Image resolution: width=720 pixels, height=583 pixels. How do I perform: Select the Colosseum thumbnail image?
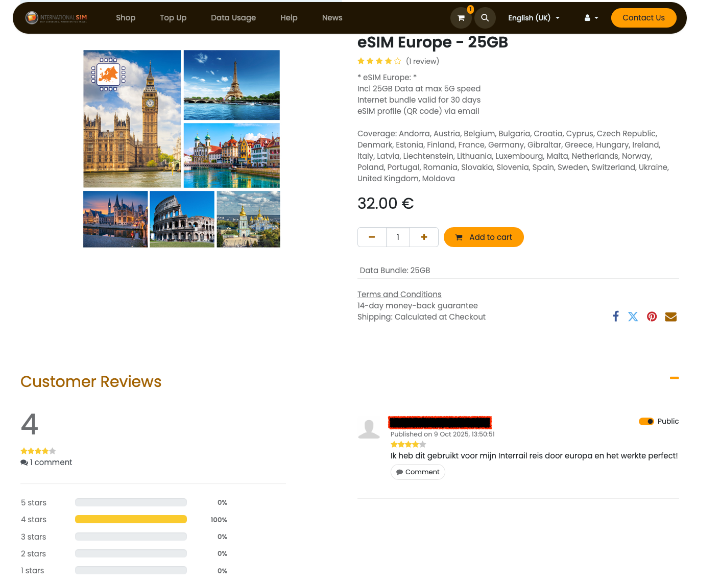click(182, 219)
